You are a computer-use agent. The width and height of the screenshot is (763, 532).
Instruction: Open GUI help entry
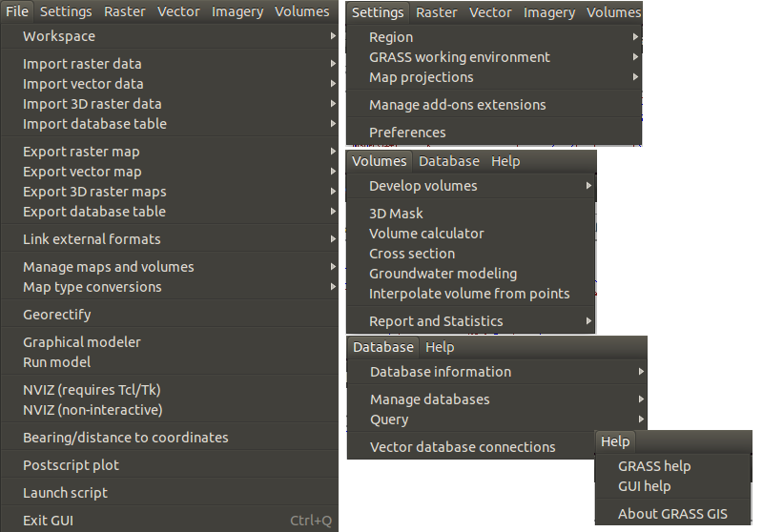coord(673,486)
